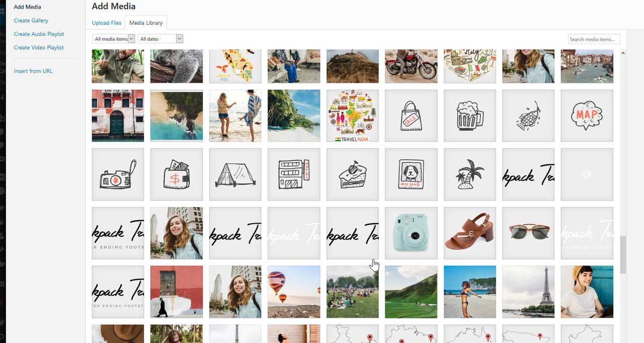Choose the Italy food illustration thumbnail
The width and height of the screenshot is (644, 343).
470,66
